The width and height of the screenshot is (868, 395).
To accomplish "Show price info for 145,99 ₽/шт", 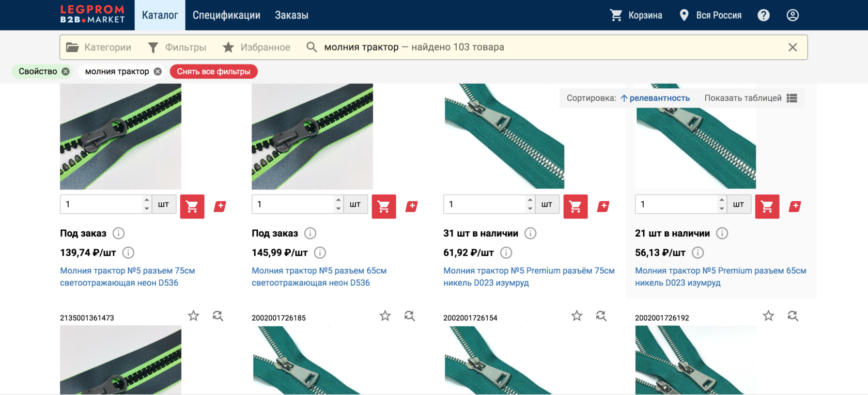I will 320,252.
